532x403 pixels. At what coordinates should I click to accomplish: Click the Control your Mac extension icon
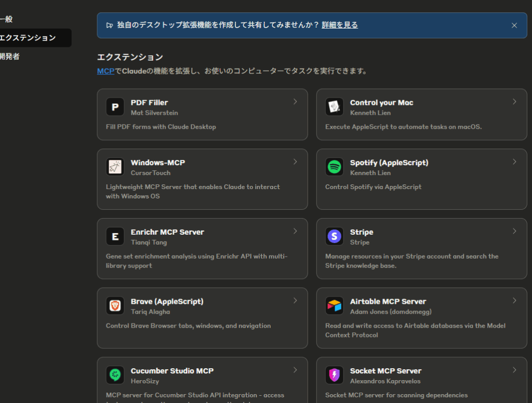click(334, 107)
